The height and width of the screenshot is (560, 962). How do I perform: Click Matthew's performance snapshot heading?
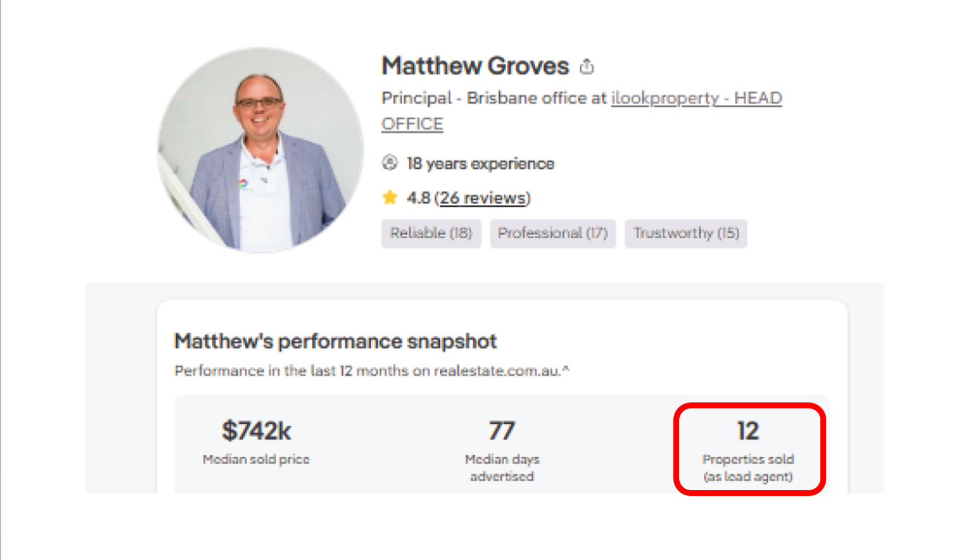pyautogui.click(x=335, y=341)
